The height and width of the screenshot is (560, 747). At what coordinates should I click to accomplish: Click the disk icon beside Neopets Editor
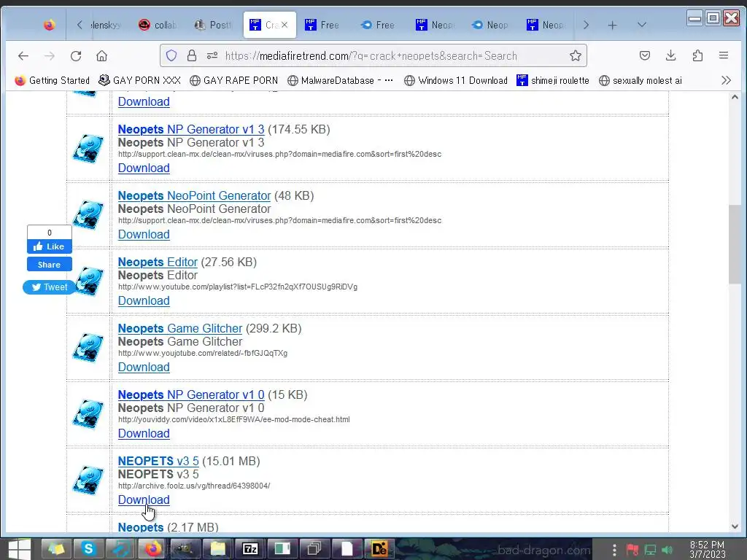pos(88,281)
